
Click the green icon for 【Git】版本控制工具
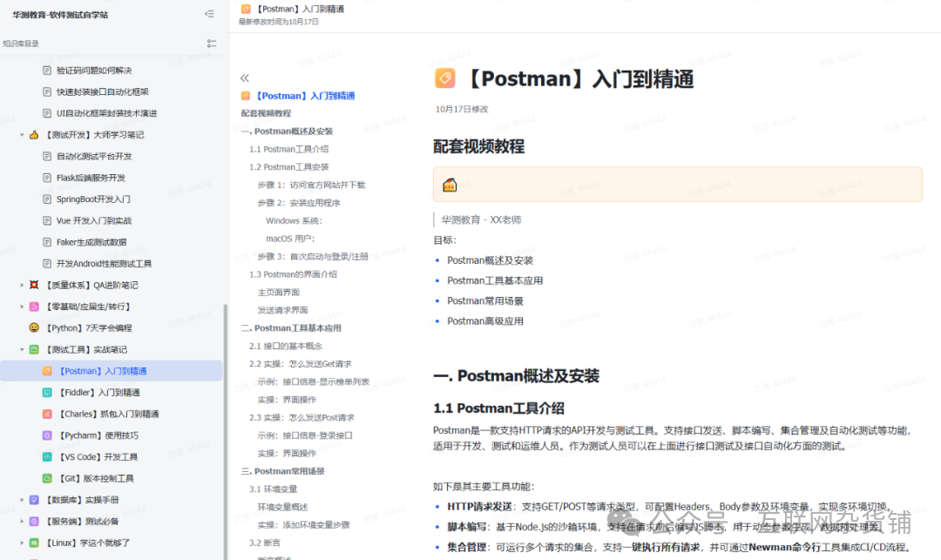47,478
